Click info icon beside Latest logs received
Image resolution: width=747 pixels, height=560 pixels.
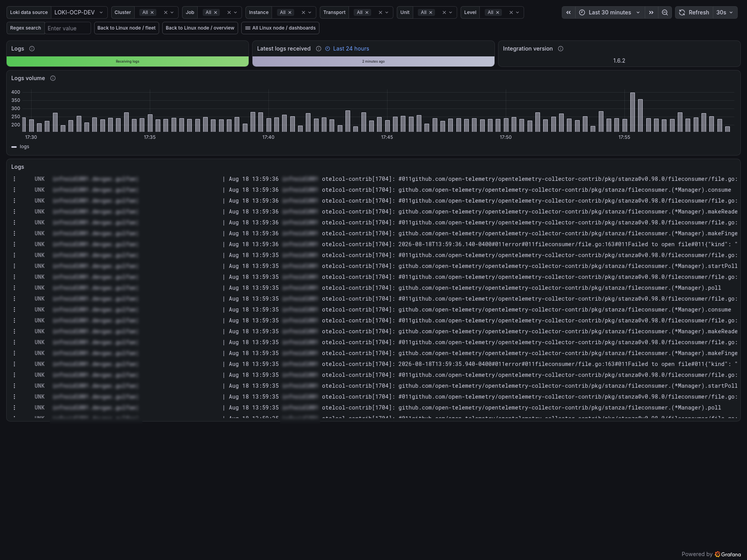[x=319, y=49]
